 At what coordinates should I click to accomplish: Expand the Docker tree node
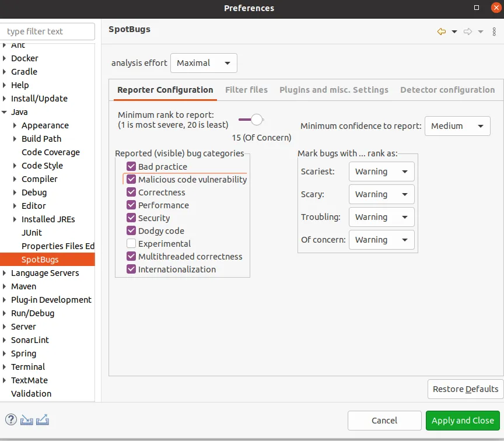tap(4, 58)
